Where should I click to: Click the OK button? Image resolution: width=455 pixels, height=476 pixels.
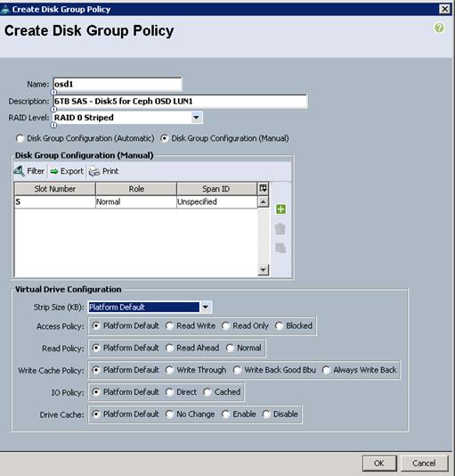pyautogui.click(x=379, y=464)
